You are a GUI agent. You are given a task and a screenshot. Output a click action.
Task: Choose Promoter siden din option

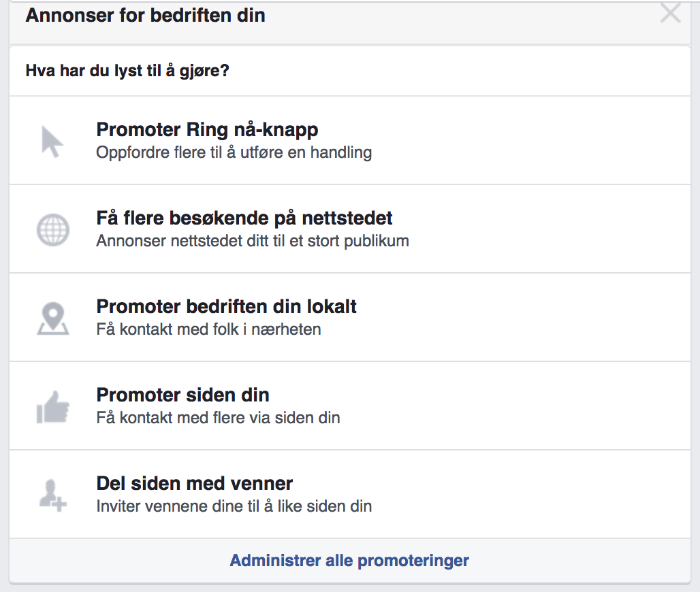pyautogui.click(x=350, y=406)
